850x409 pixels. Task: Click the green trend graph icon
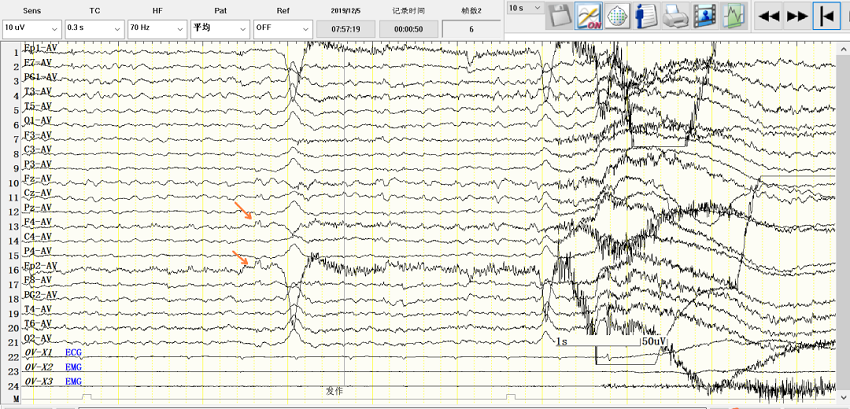coord(735,17)
